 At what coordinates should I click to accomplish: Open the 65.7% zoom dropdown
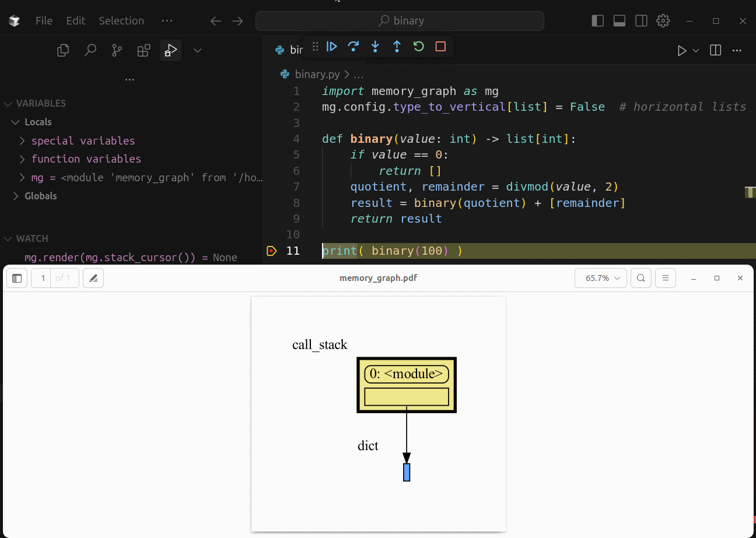pos(601,278)
